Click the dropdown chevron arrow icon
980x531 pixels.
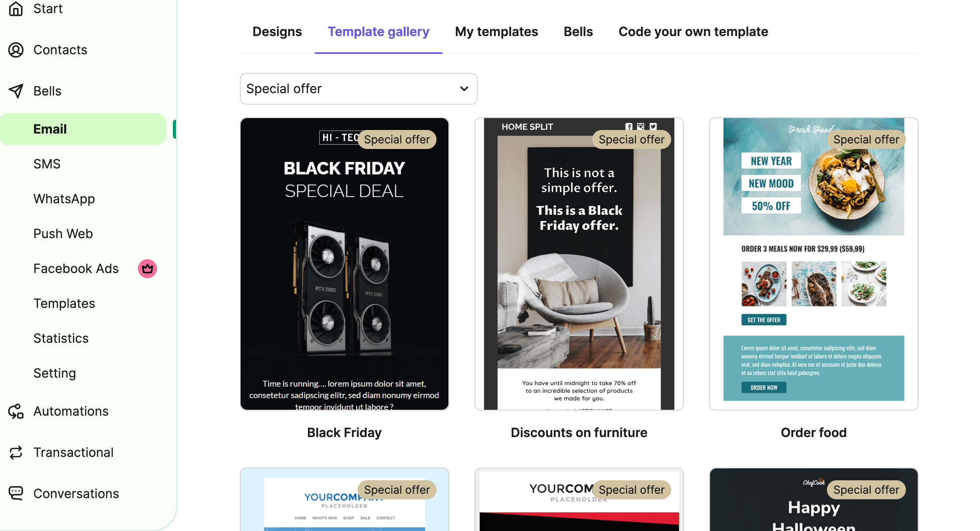point(464,89)
